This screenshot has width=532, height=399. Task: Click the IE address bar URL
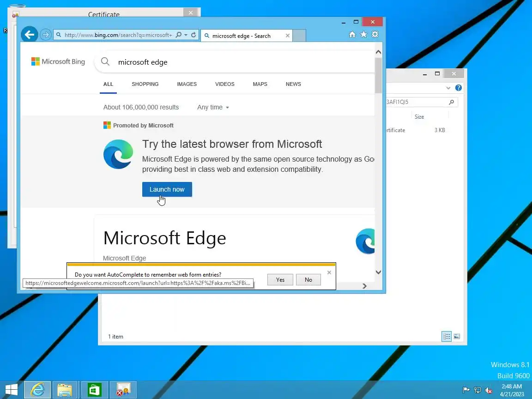(x=118, y=35)
